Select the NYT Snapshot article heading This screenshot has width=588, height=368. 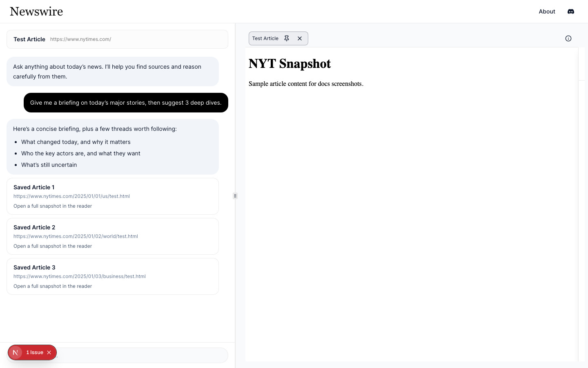coord(290,64)
